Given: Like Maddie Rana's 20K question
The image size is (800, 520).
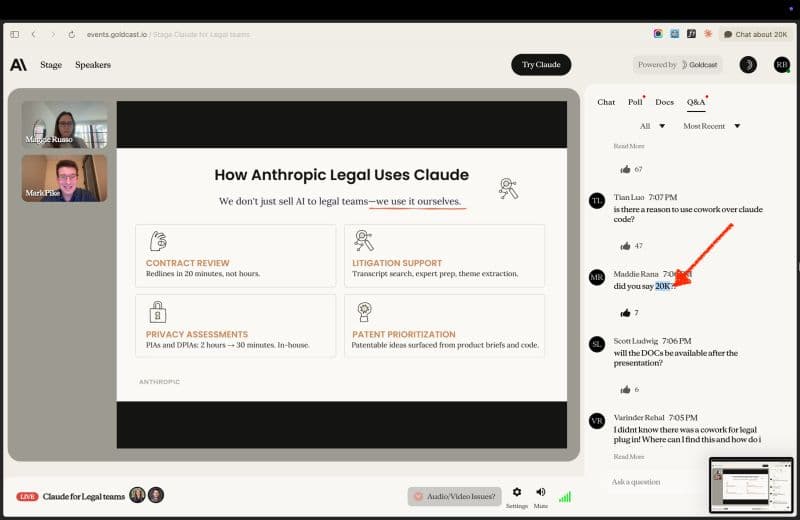Looking at the screenshot, I should 625,313.
